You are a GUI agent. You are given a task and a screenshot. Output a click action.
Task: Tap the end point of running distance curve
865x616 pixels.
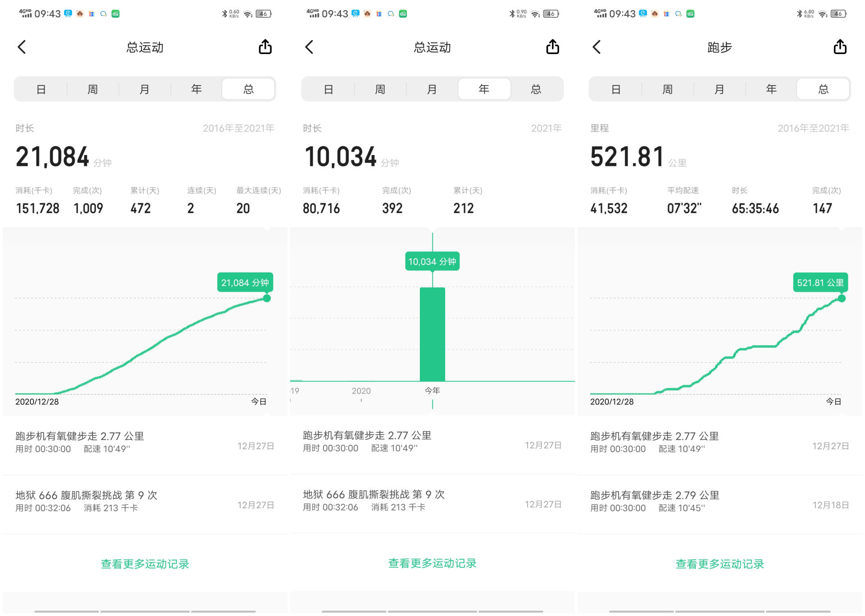(842, 298)
